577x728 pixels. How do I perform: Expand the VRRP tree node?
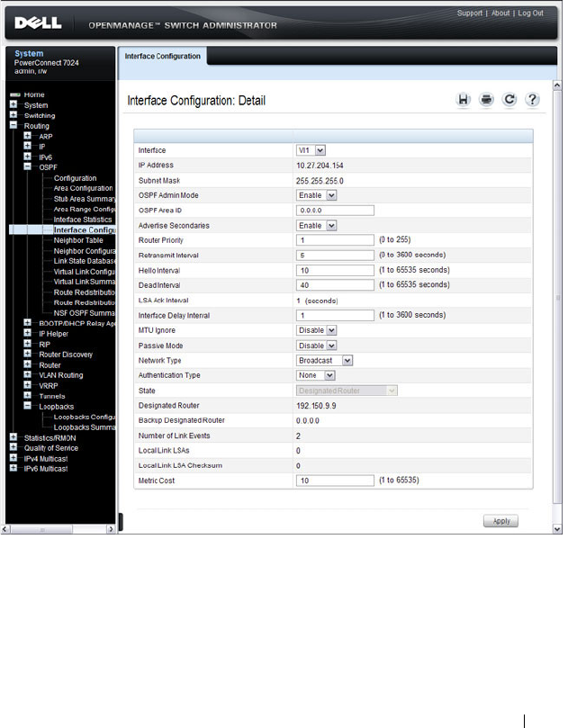[27, 385]
